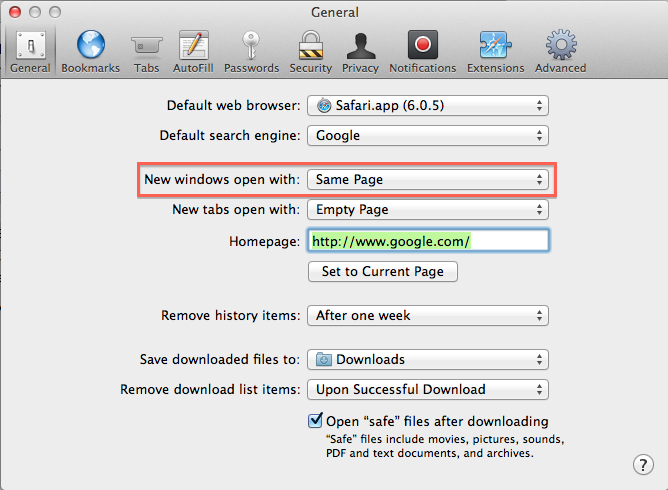Open Notifications red dot icon pane
Image resolution: width=668 pixels, height=490 pixels.
point(423,52)
